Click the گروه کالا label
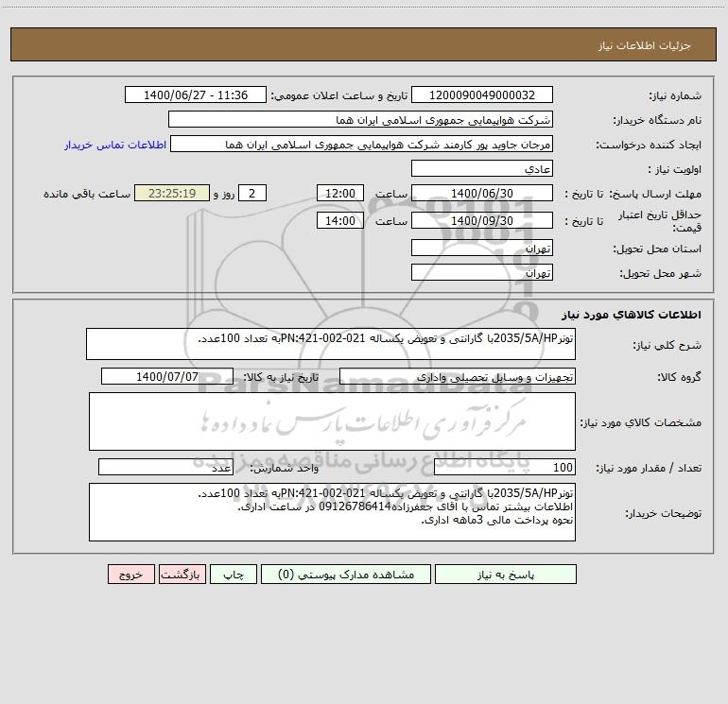This screenshot has height=704, width=728. coord(679,377)
